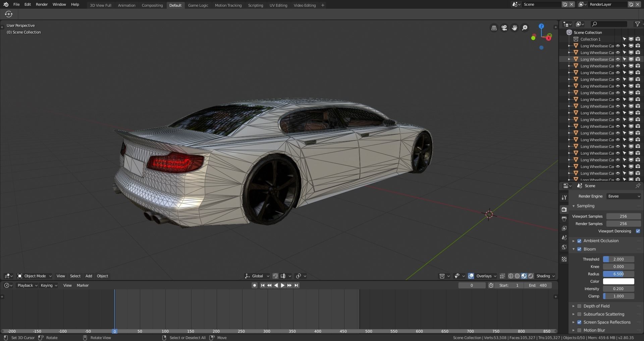Open the World properties tab

(x=564, y=247)
